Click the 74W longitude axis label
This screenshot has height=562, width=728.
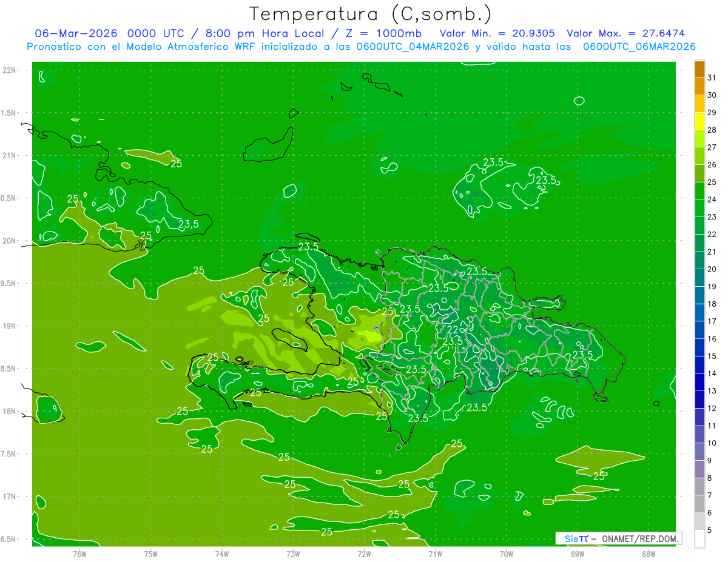(221, 554)
